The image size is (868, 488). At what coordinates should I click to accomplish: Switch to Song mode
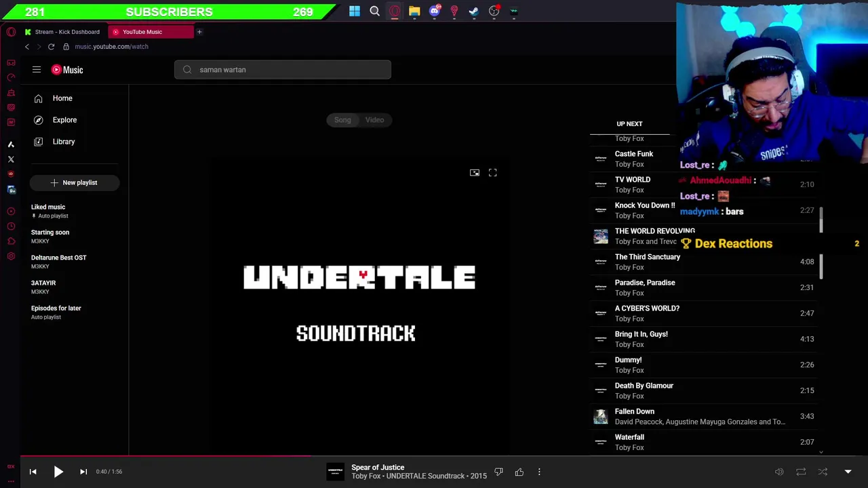(x=342, y=120)
